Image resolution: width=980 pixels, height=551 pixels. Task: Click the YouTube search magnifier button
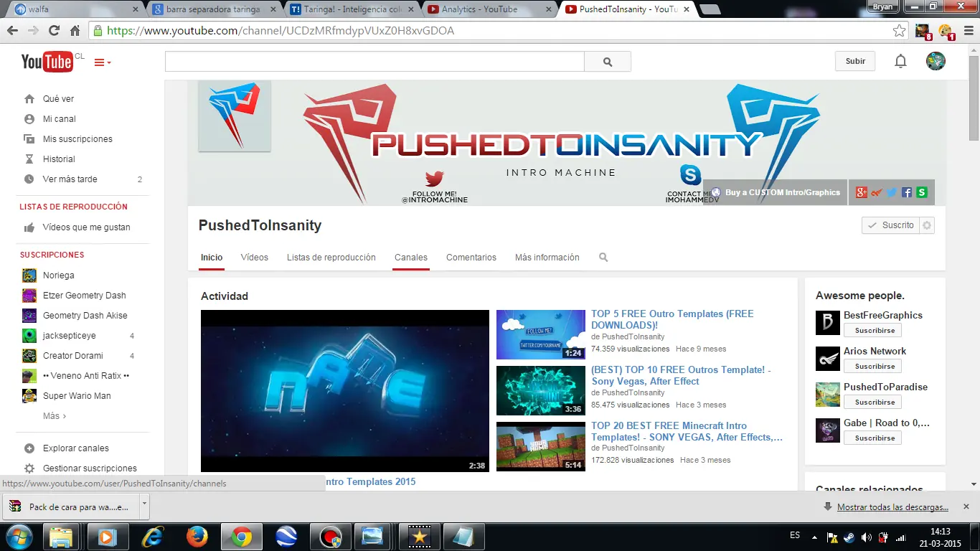pyautogui.click(x=608, y=62)
